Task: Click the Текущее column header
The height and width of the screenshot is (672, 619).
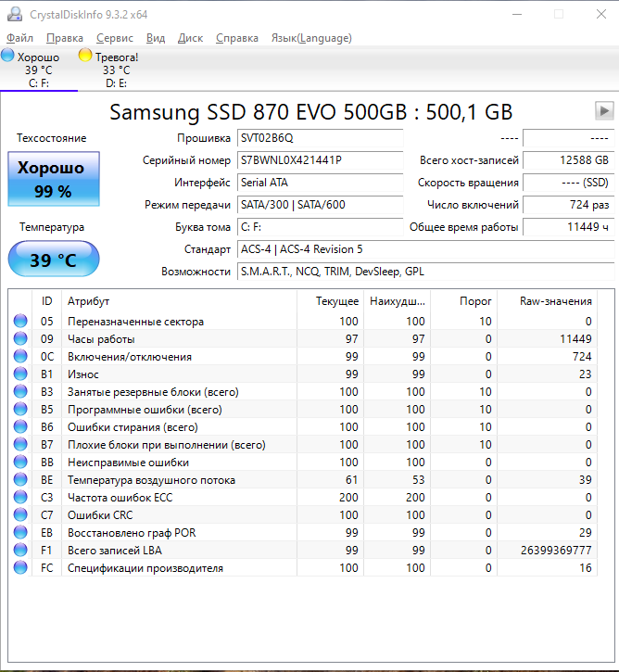Action: (330, 301)
